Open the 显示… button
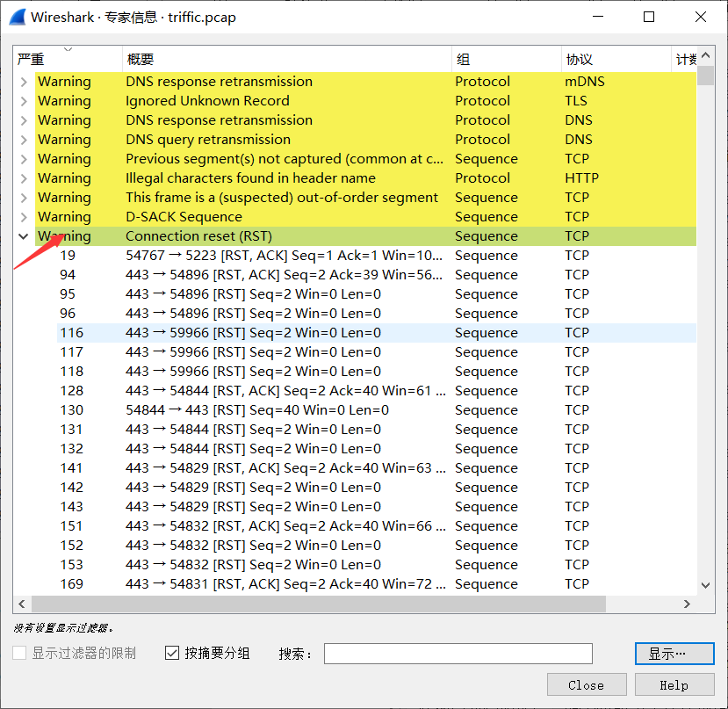 [674, 654]
